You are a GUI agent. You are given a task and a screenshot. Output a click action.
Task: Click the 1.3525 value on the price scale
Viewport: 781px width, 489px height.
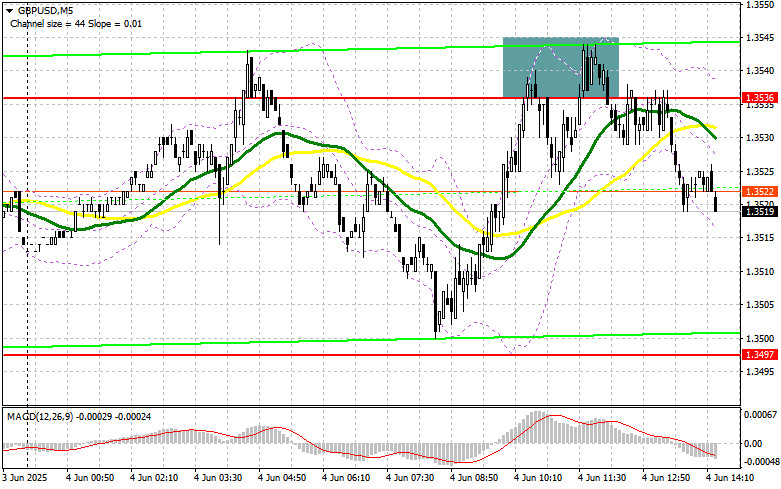tap(760, 172)
